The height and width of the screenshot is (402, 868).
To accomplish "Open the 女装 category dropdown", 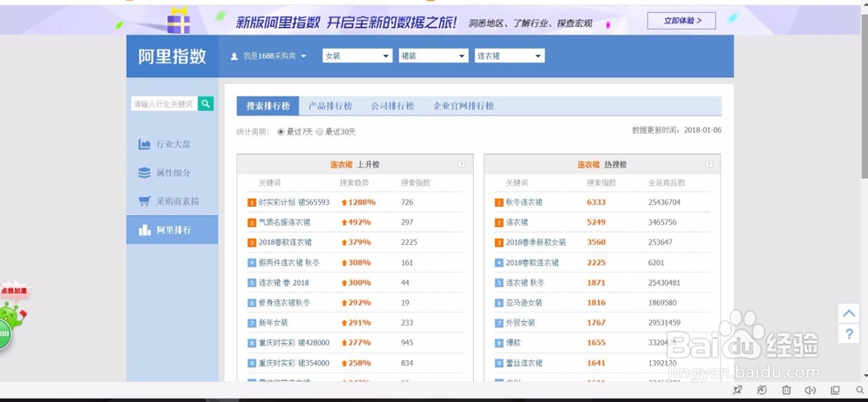I will [x=357, y=56].
